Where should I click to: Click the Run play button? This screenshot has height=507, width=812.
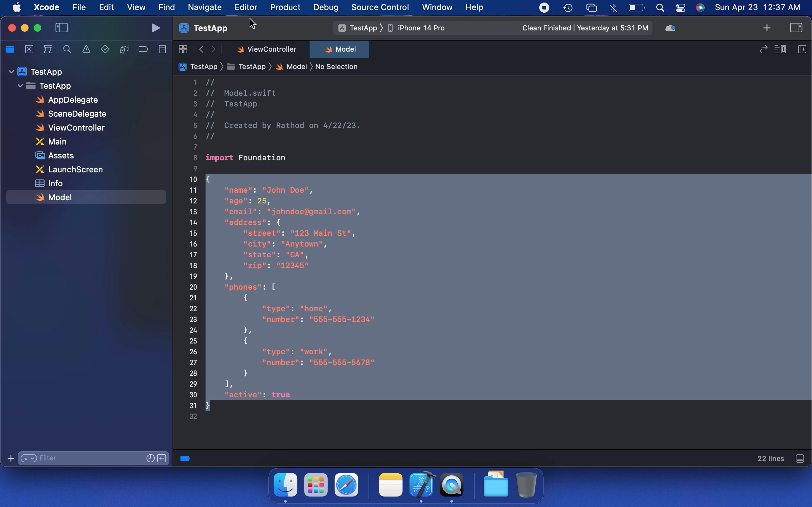(x=155, y=28)
